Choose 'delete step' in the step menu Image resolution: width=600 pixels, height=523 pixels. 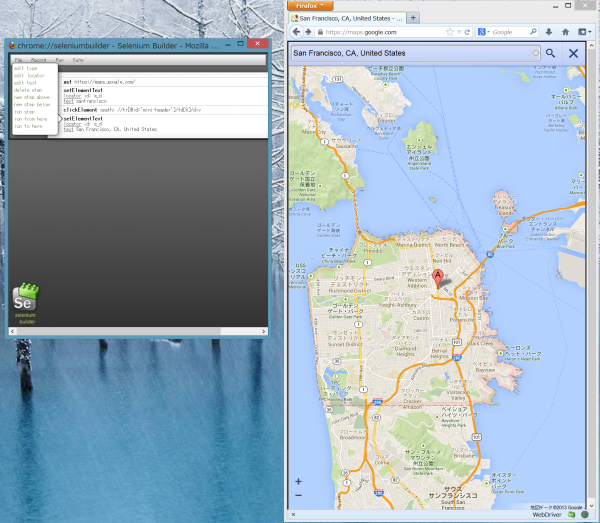(x=28, y=90)
